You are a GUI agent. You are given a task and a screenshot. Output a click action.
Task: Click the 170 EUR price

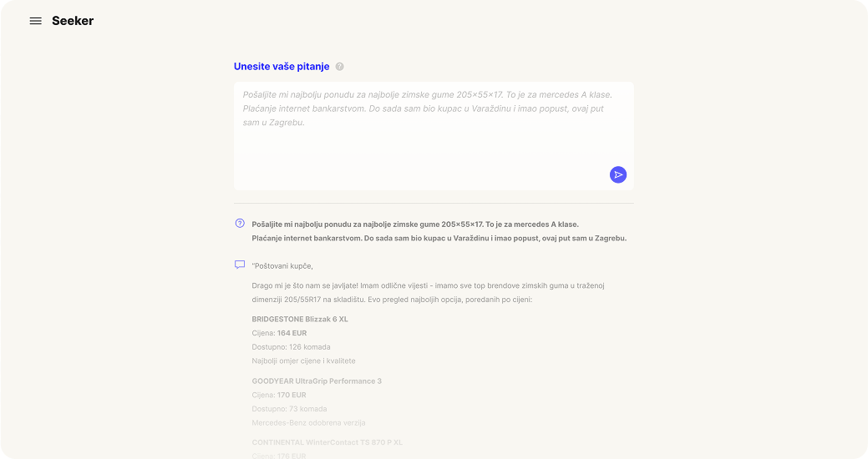[x=292, y=395]
